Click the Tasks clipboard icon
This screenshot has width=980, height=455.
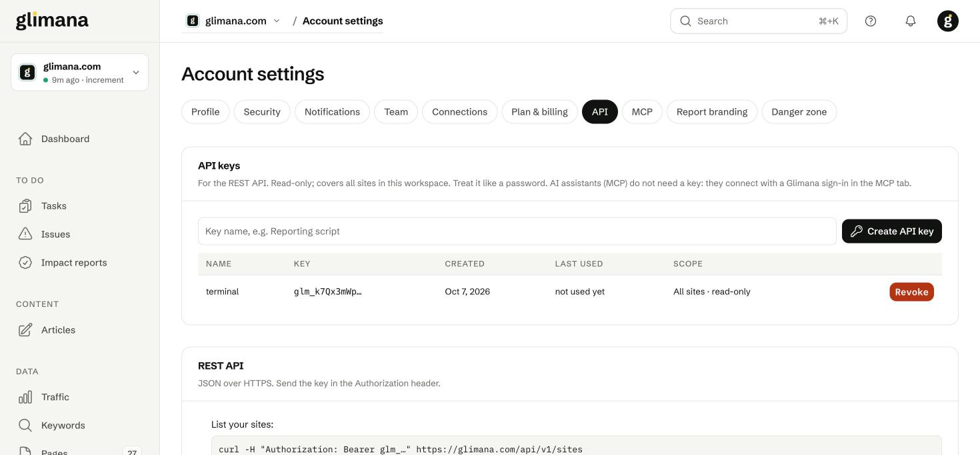coord(25,206)
